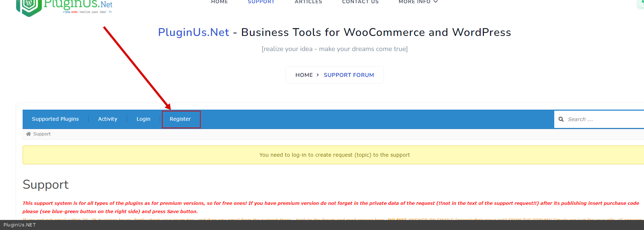Click the SUPPORT FORUM breadcrumb link
The image size is (644, 230).
(x=349, y=75)
